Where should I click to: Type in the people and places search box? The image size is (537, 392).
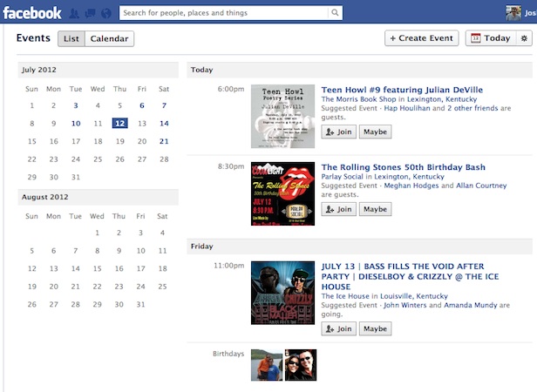(x=225, y=13)
